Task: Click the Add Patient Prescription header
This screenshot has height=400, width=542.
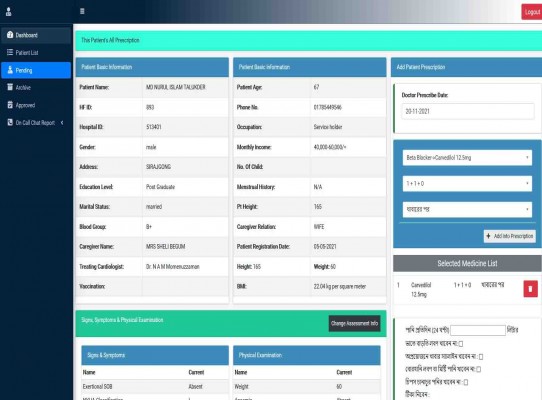Action: click(466, 67)
